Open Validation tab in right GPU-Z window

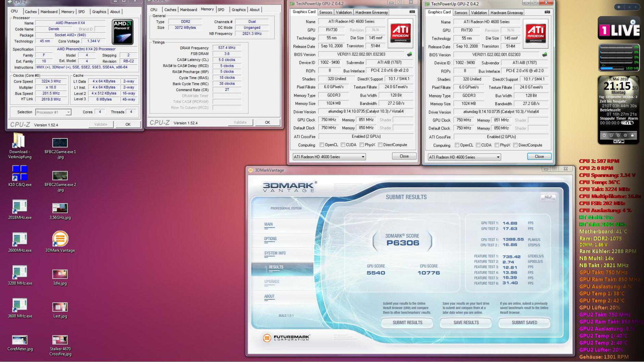click(x=479, y=13)
